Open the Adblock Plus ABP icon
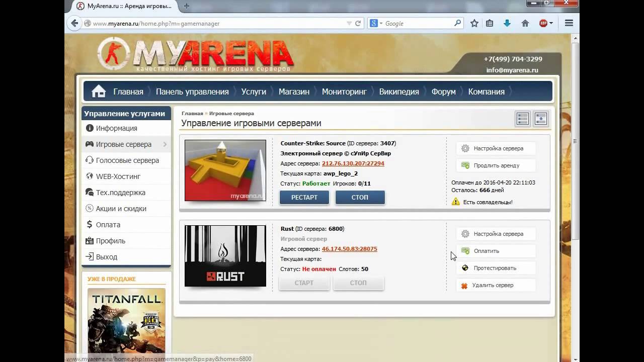Viewport: 644px width, 362px height. (543, 23)
